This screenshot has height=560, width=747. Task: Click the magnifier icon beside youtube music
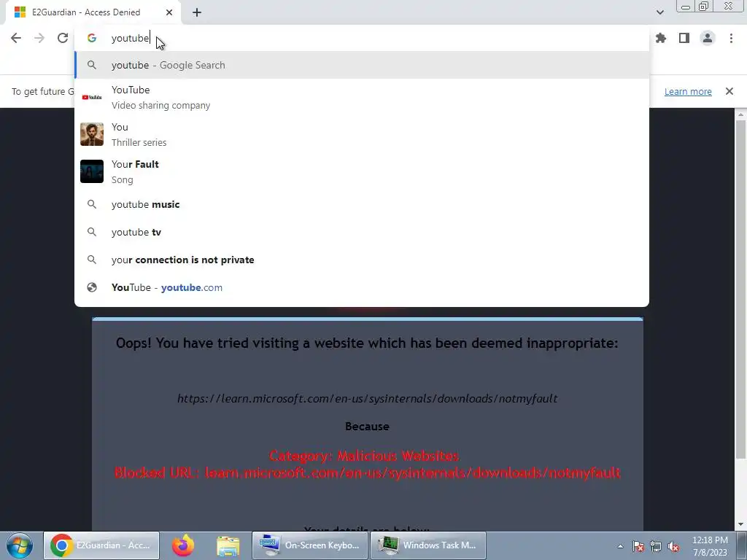[x=92, y=204]
